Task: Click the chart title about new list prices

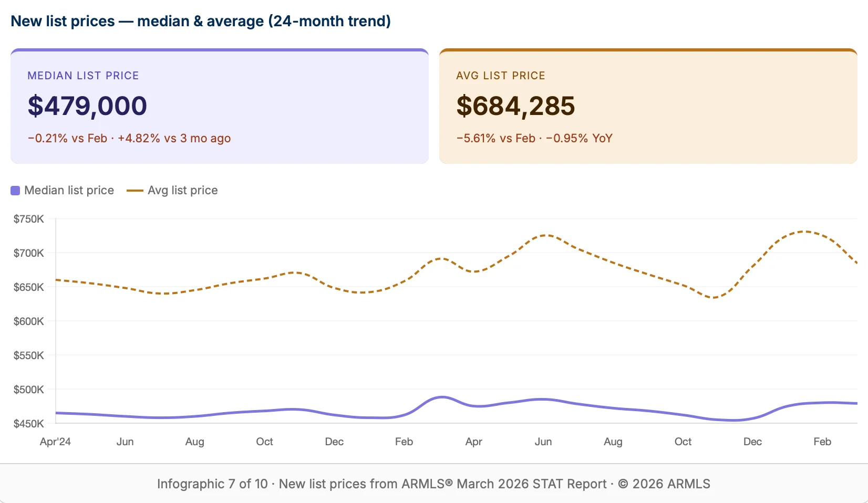Action: [201, 21]
